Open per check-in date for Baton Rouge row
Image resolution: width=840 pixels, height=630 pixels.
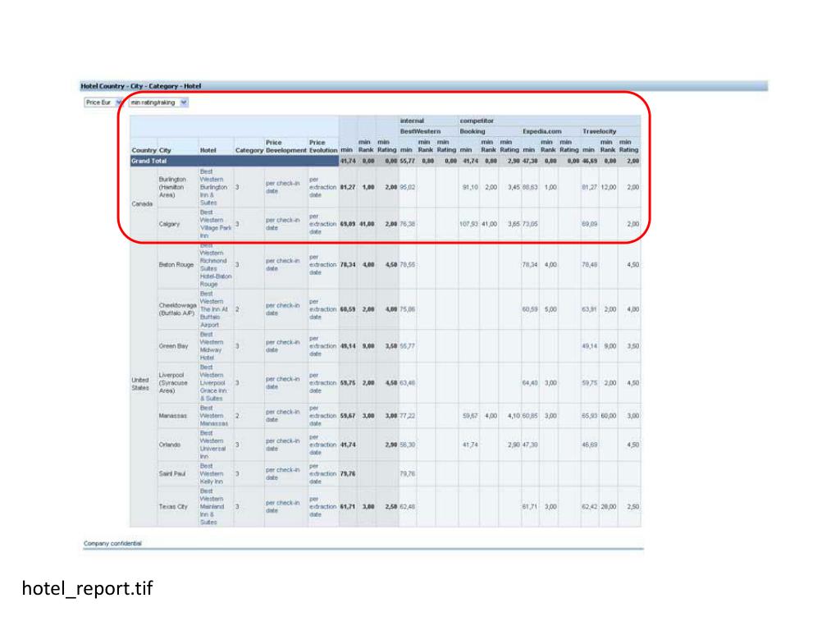point(283,265)
